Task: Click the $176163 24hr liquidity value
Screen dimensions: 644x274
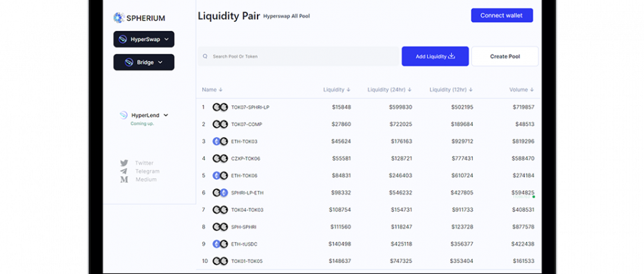Action: coord(401,141)
